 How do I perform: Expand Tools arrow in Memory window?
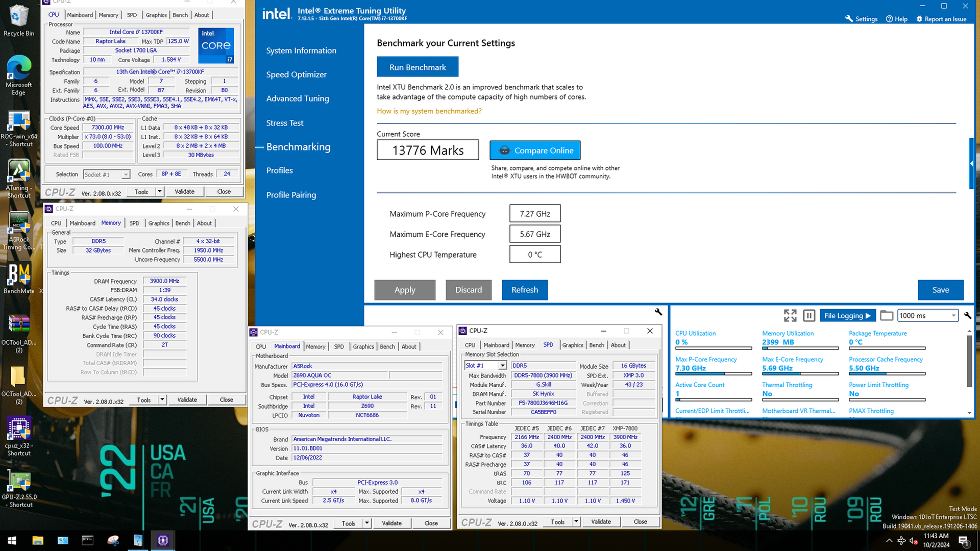162,400
